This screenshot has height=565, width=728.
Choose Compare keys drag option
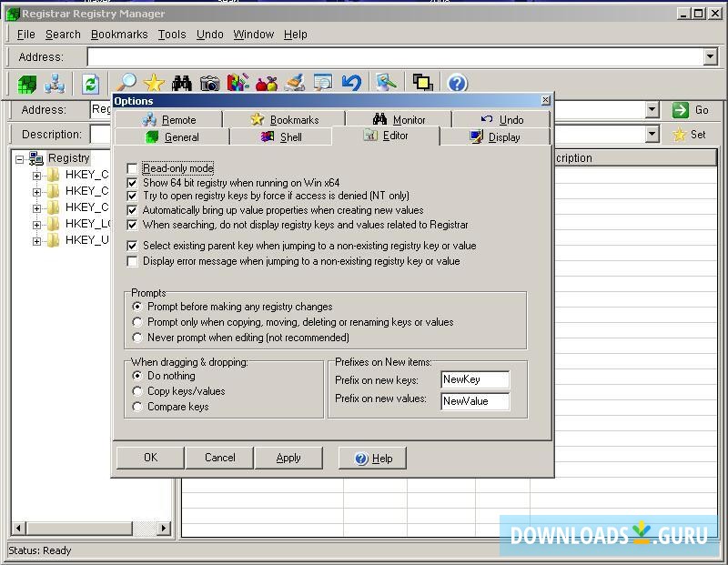(x=137, y=406)
